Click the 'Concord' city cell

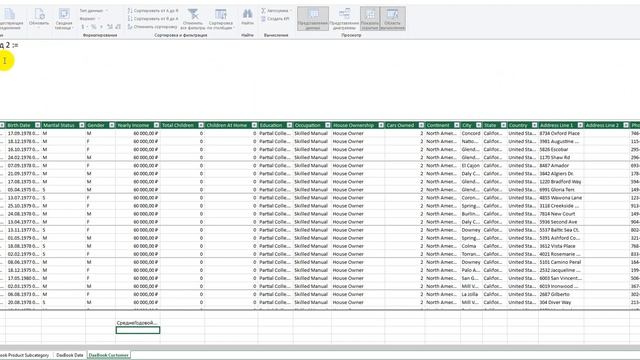(x=471, y=133)
